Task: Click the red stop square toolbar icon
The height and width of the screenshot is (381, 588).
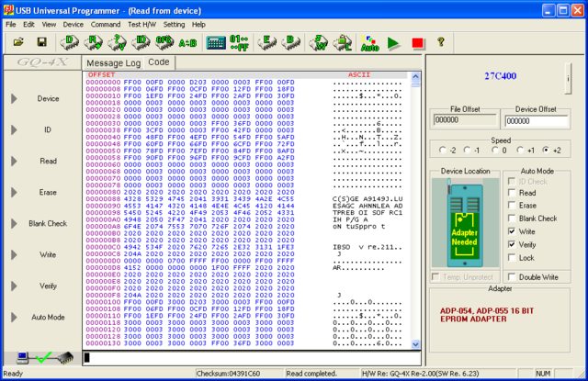Action: coord(417,43)
